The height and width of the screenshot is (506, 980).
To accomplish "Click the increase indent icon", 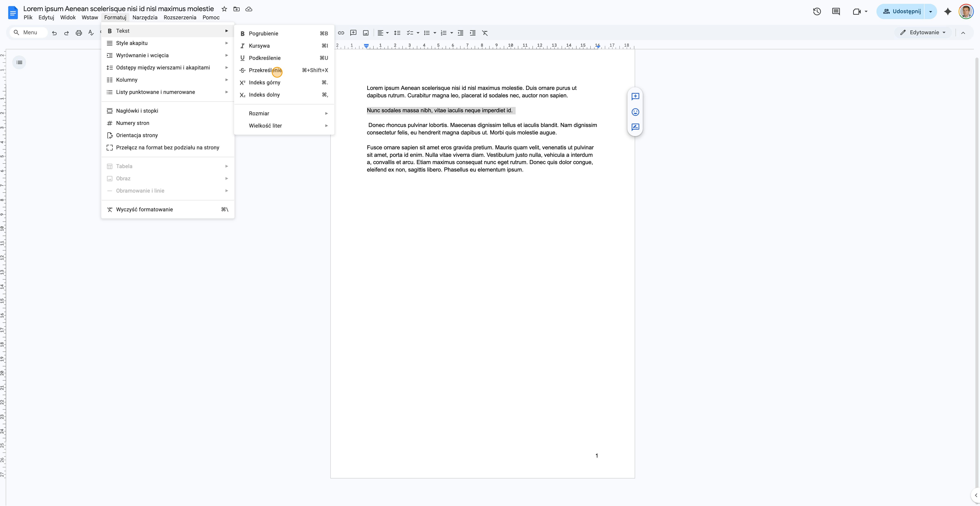I will coord(473,33).
